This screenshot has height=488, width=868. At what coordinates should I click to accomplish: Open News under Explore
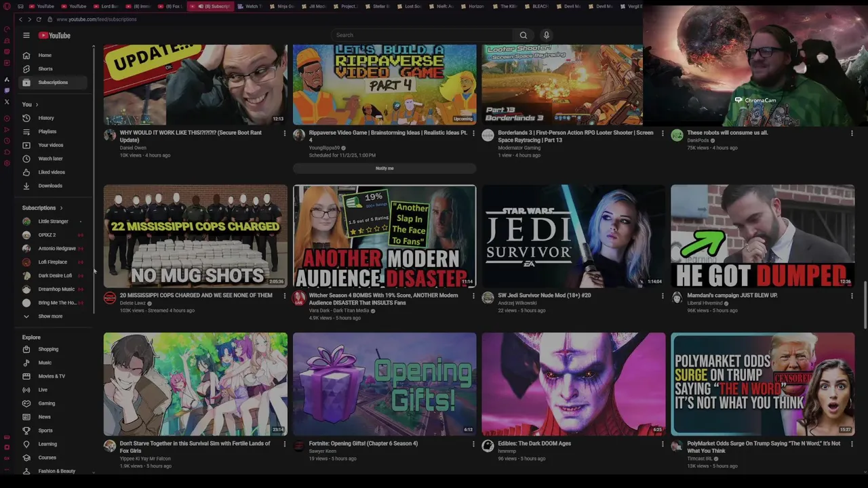(x=54, y=417)
